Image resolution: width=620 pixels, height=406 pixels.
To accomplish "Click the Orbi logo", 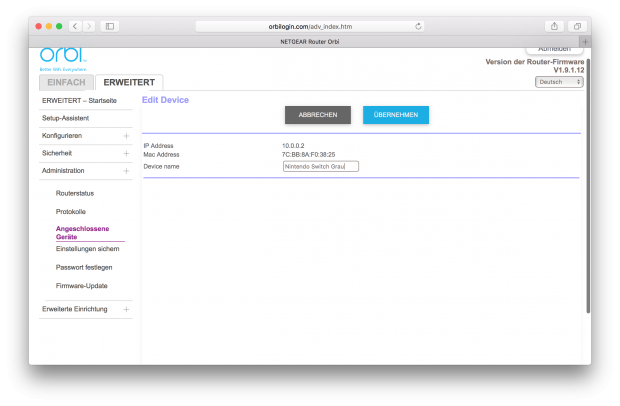I will tap(60, 54).
